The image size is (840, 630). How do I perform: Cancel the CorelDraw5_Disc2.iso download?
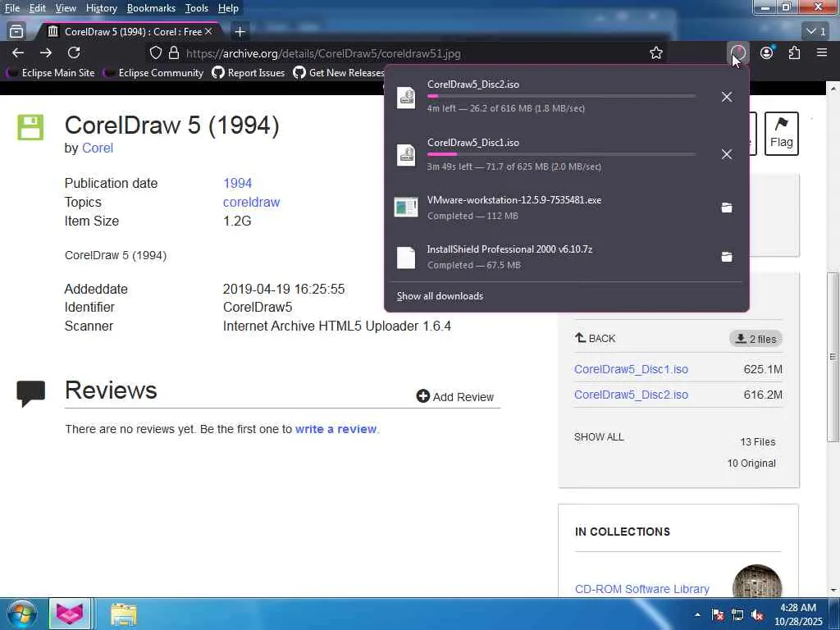(727, 97)
